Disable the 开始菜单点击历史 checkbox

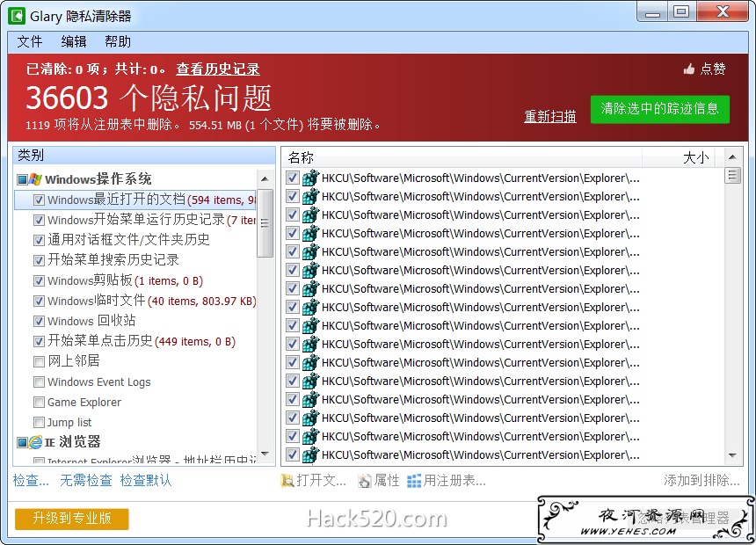[x=39, y=341]
